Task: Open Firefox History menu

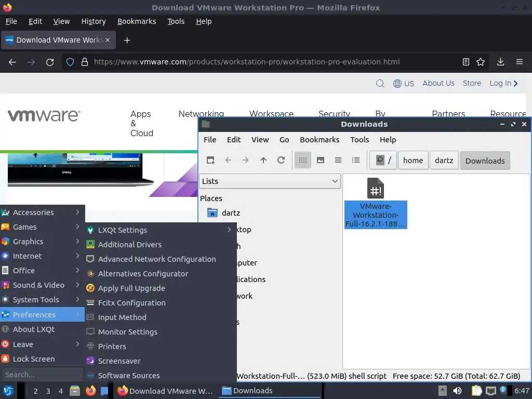Action: (94, 21)
